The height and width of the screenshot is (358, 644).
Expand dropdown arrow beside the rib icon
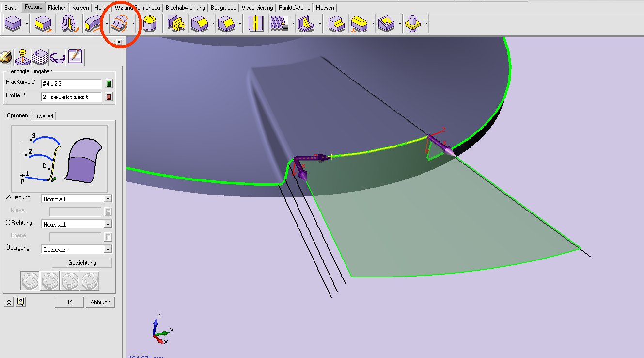point(320,23)
